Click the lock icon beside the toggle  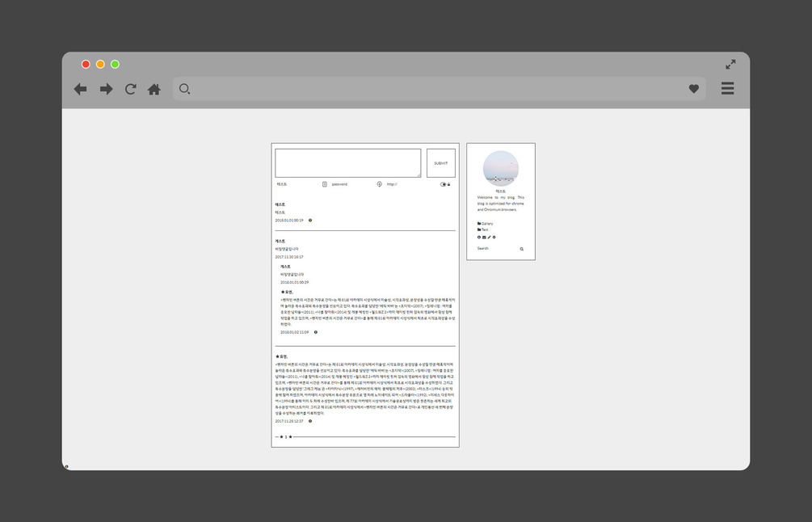tap(449, 184)
